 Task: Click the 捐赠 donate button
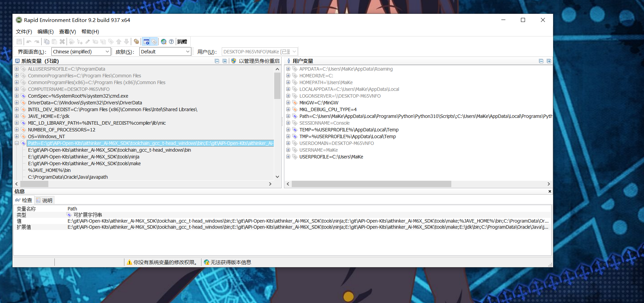pyautogui.click(x=182, y=42)
